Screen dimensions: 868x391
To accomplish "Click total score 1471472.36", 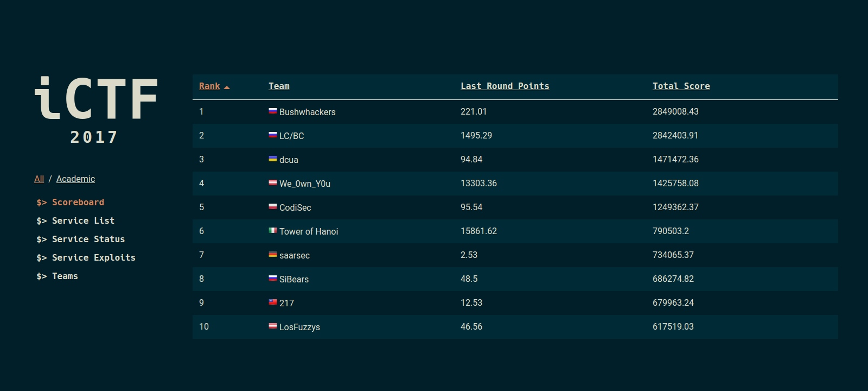I will (675, 159).
